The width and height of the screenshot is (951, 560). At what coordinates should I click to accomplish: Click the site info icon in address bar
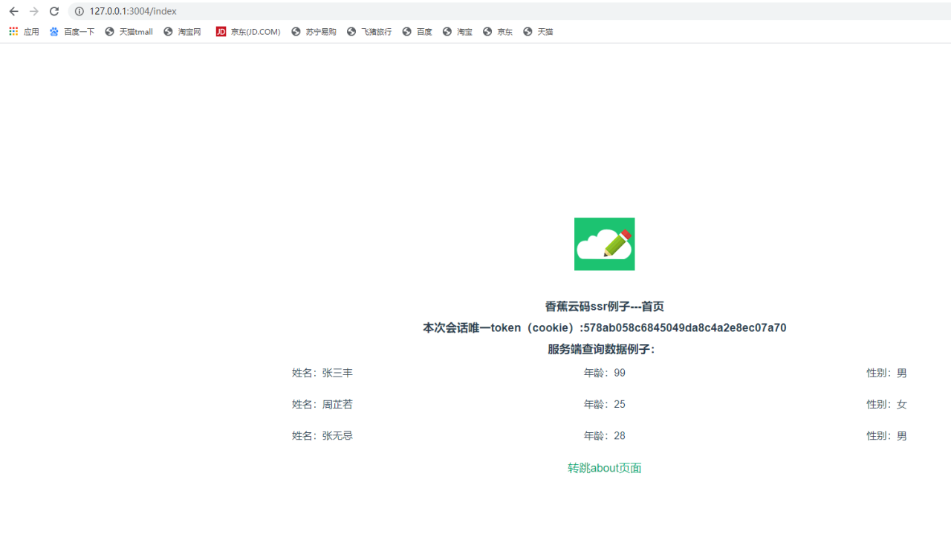pos(79,11)
